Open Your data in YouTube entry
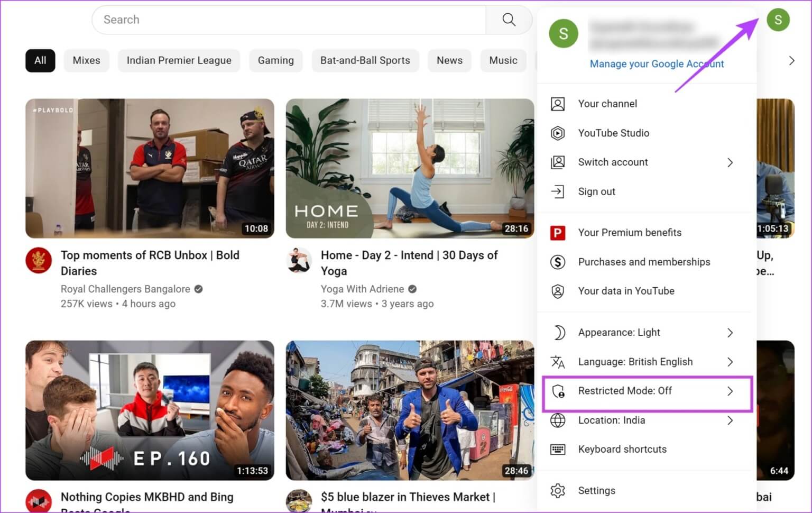The width and height of the screenshot is (812, 513). click(x=647, y=291)
